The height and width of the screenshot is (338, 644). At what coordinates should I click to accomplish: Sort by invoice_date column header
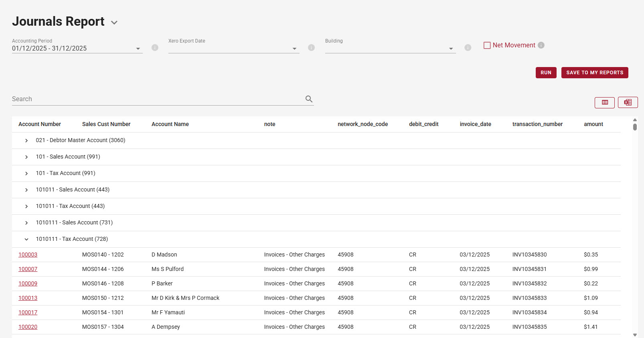tap(475, 124)
